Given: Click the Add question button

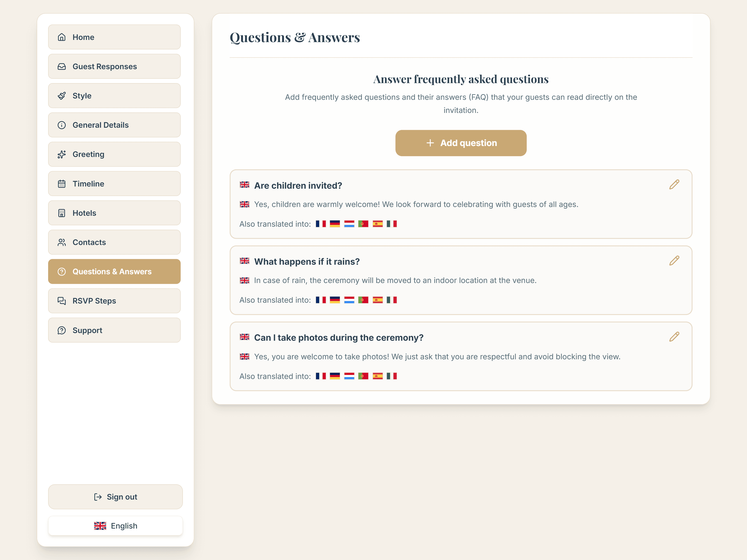Looking at the screenshot, I should (x=461, y=143).
